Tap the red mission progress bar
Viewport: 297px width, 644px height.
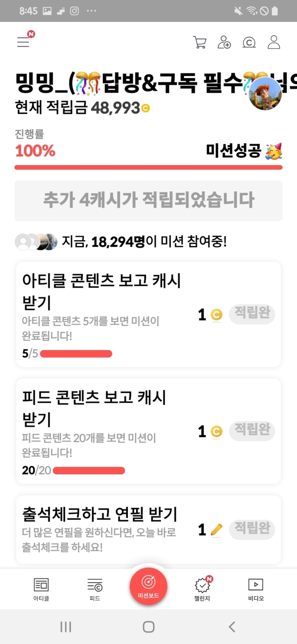[148, 167]
